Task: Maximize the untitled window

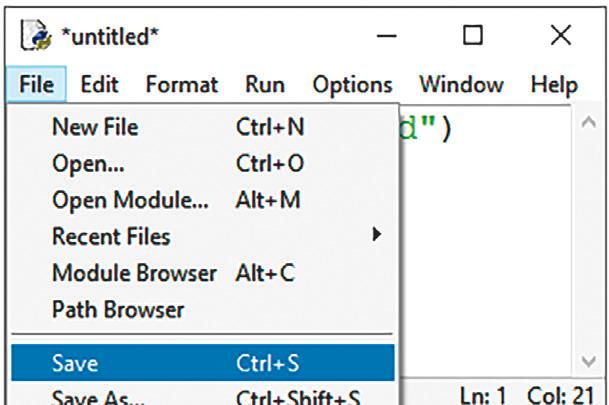Action: click(473, 39)
